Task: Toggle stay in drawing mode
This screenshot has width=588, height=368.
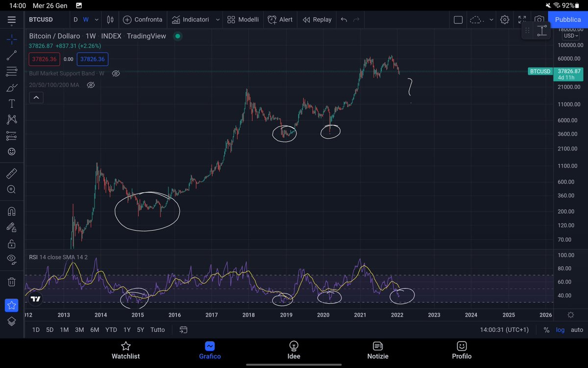Action: click(x=12, y=227)
